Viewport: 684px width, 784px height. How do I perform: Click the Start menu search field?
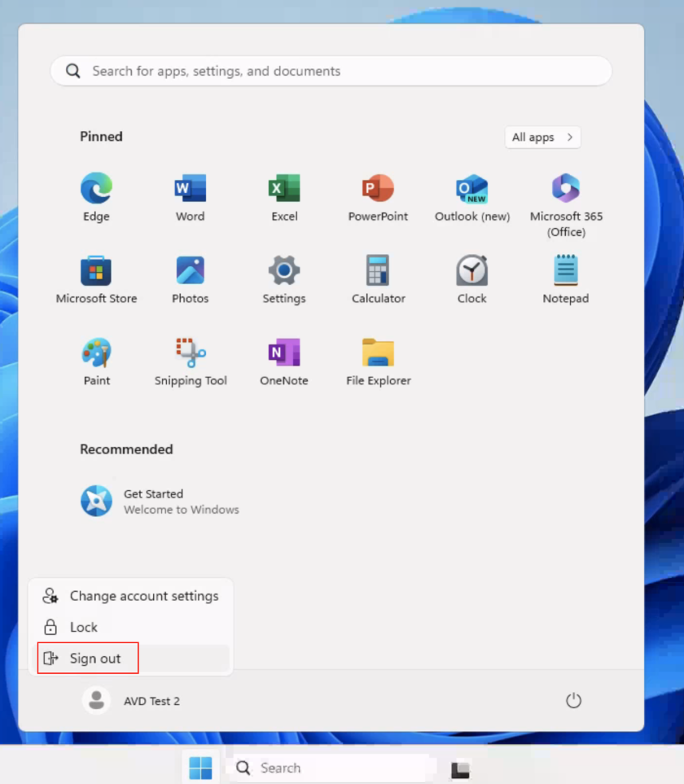pos(331,71)
